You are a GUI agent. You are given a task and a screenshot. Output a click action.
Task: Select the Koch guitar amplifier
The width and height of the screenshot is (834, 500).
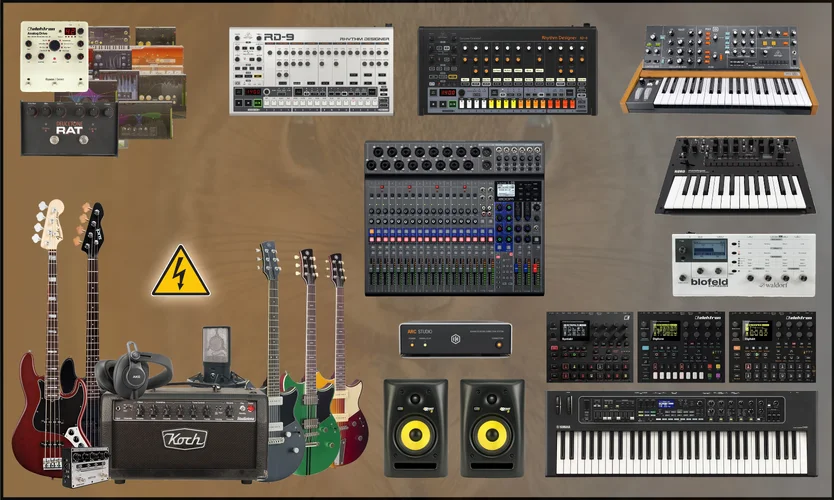click(x=184, y=436)
